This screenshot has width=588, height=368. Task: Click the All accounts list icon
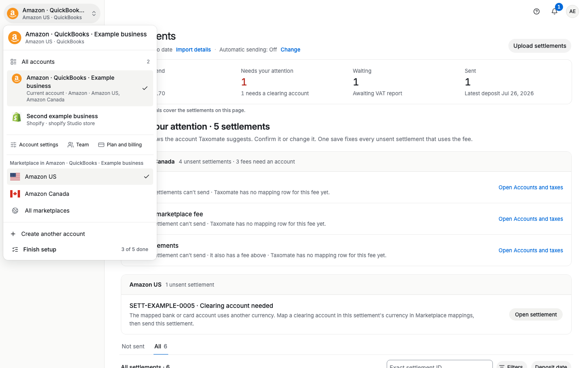[x=13, y=62]
